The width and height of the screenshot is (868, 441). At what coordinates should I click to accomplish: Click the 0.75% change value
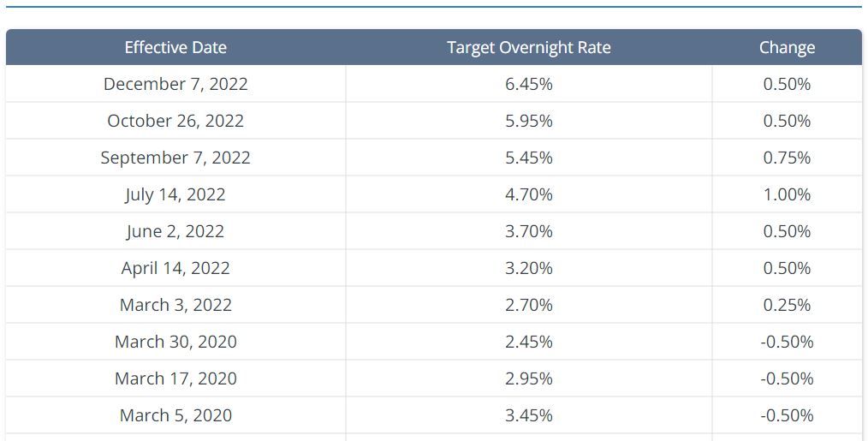coord(787,158)
